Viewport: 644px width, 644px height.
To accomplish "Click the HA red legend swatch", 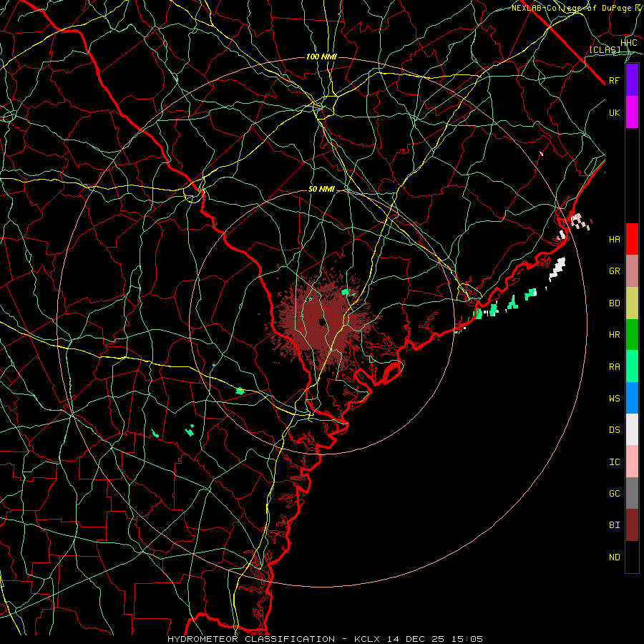I will point(632,239).
